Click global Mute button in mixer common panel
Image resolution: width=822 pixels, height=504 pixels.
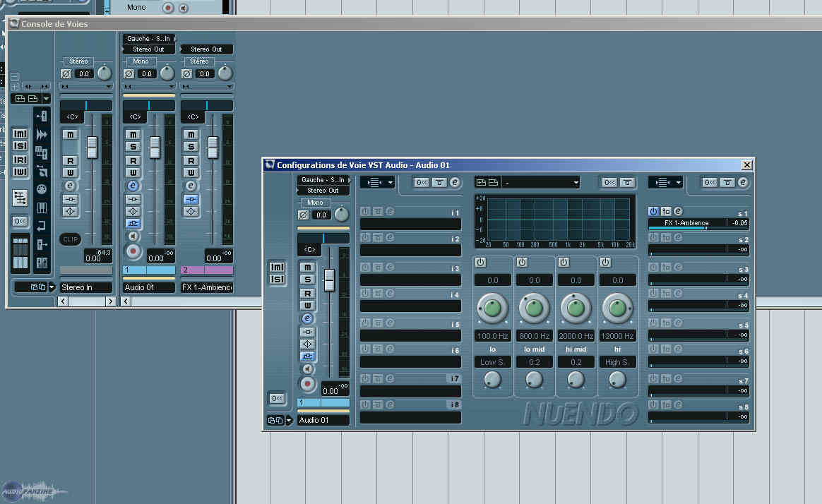tap(20, 134)
